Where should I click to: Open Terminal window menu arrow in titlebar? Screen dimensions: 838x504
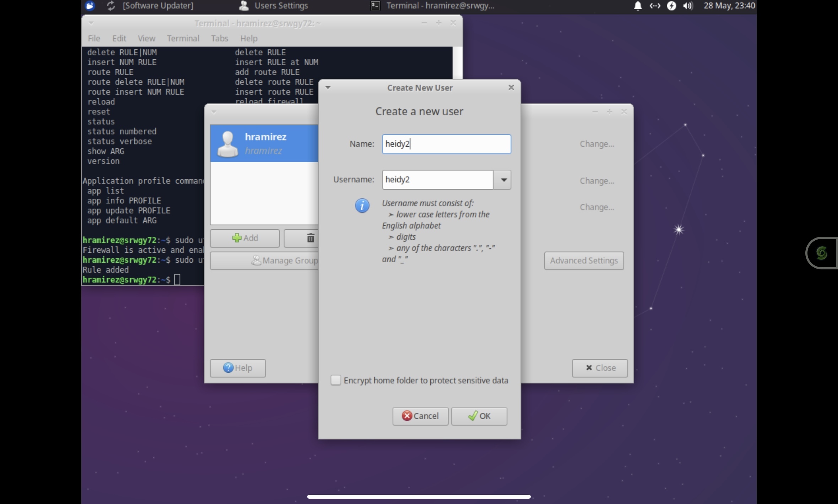[91, 23]
